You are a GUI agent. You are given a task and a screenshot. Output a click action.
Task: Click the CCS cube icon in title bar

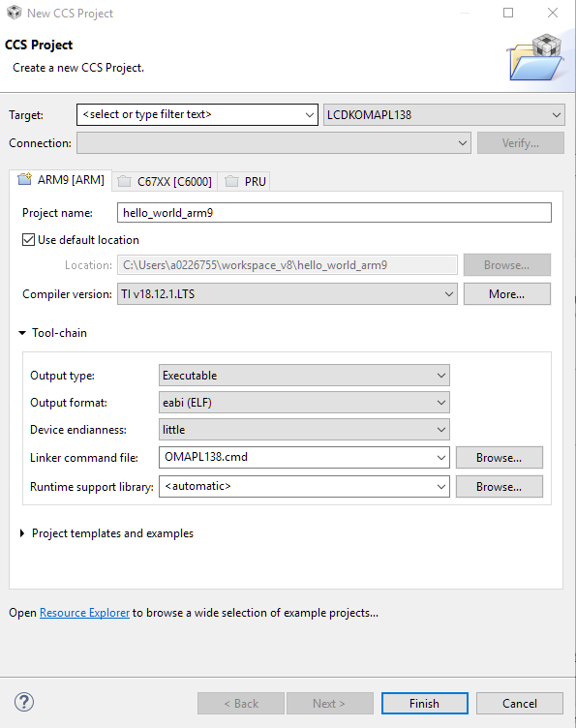pos(14,13)
